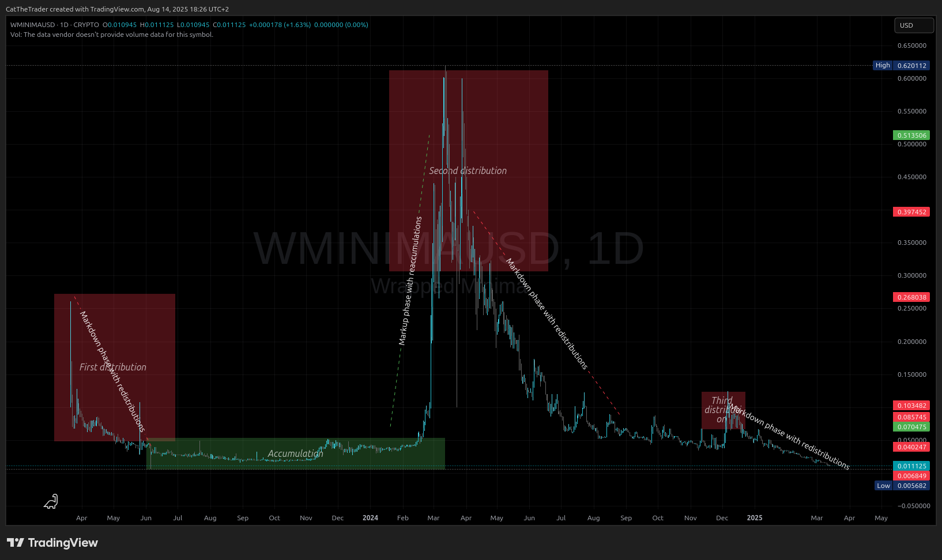
Task: Open the USD currency selector
Action: coord(914,25)
